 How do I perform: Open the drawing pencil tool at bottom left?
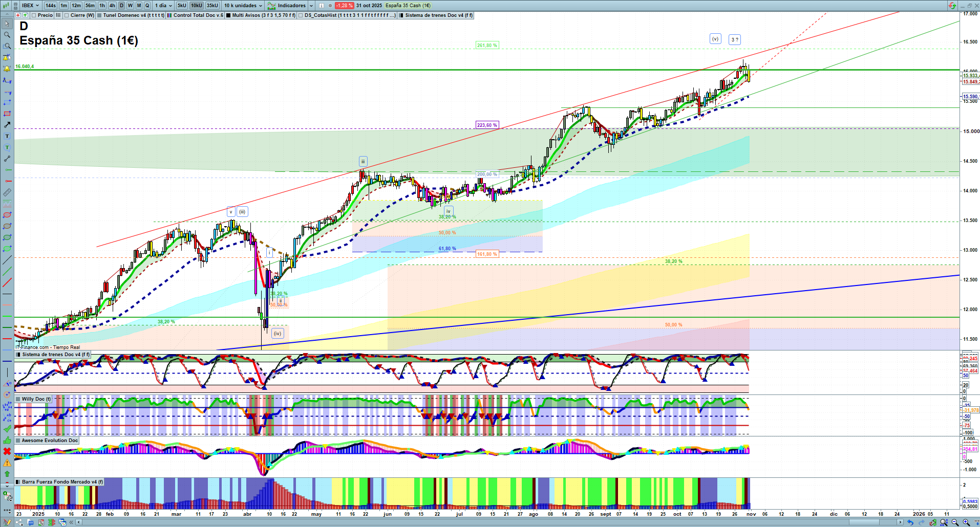click(7, 522)
